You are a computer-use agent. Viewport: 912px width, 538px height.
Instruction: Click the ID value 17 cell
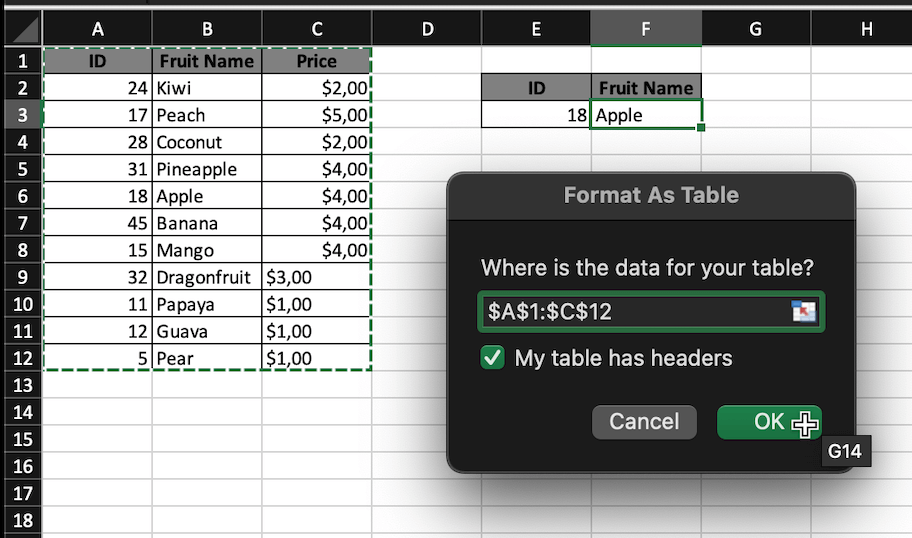point(98,115)
